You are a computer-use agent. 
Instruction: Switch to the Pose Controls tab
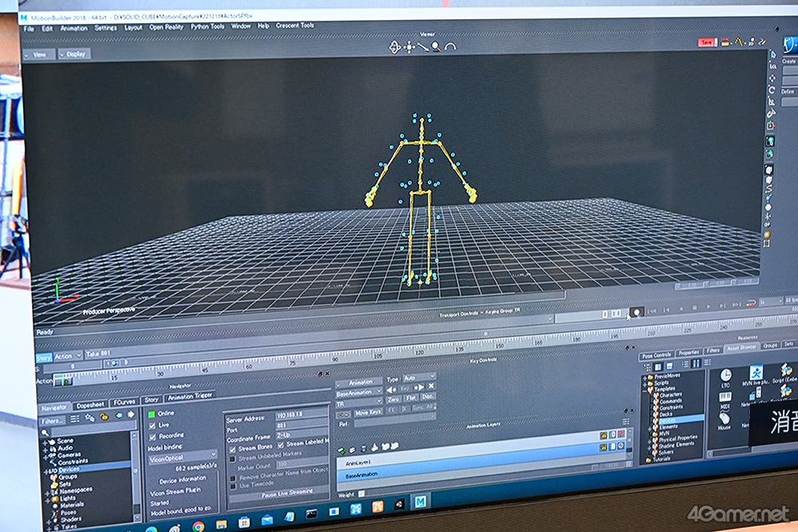[656, 355]
